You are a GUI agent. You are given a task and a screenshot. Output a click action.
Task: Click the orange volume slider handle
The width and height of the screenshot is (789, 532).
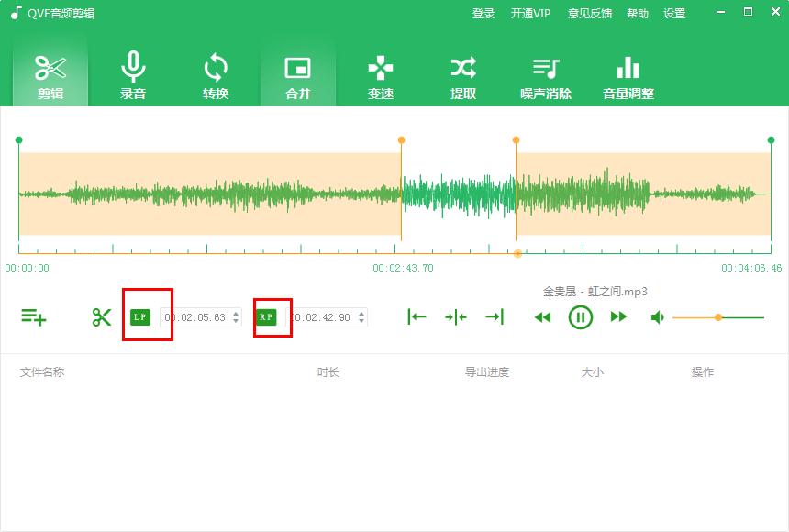[x=718, y=316]
